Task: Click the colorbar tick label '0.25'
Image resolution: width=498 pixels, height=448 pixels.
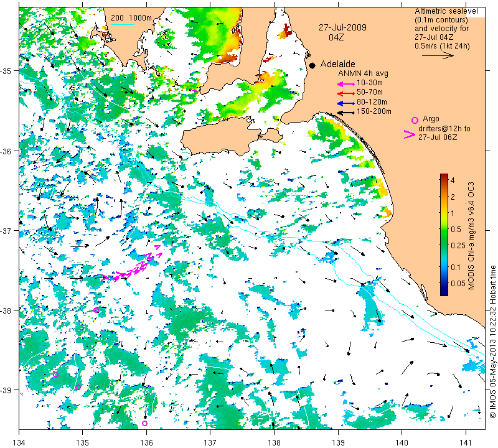Action: click(458, 245)
